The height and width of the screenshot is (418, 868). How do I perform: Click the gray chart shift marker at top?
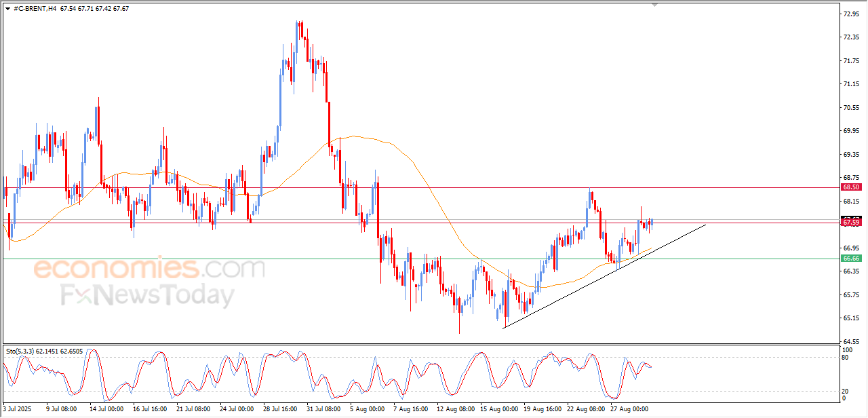654,4
